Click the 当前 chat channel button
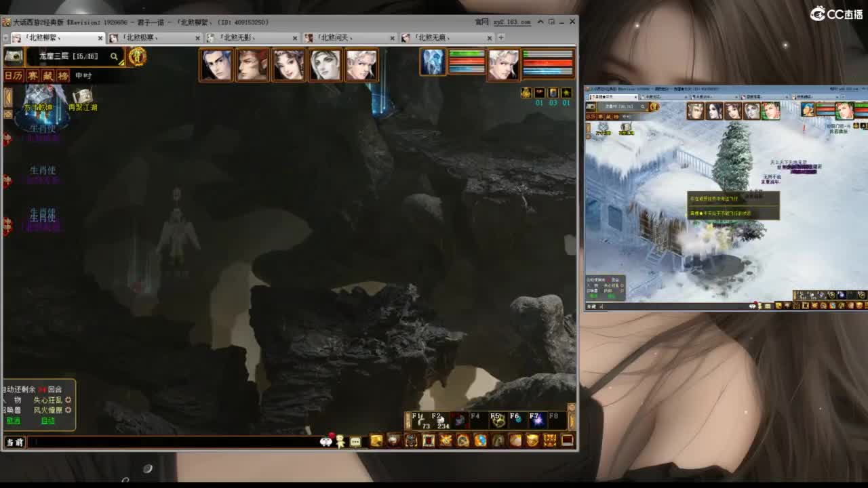Viewport: 868px width, 488px height. [14, 442]
